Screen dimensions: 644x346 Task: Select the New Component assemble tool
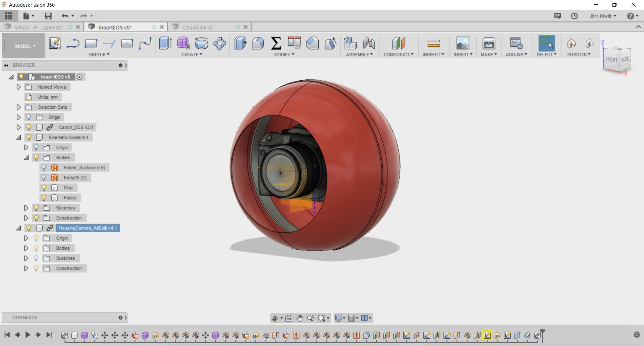351,43
